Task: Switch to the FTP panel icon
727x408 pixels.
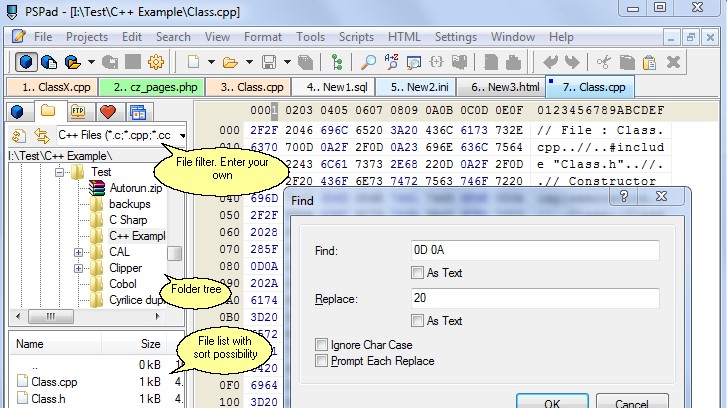Action: (78, 112)
